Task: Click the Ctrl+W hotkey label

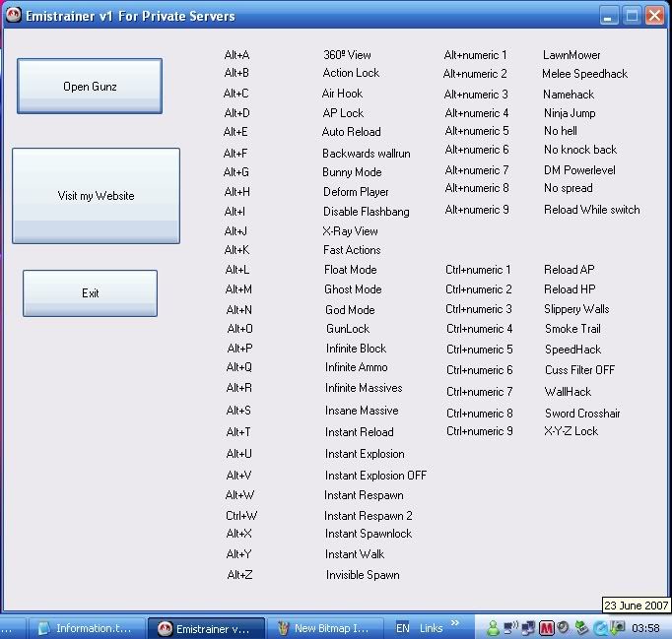Action: [241, 516]
